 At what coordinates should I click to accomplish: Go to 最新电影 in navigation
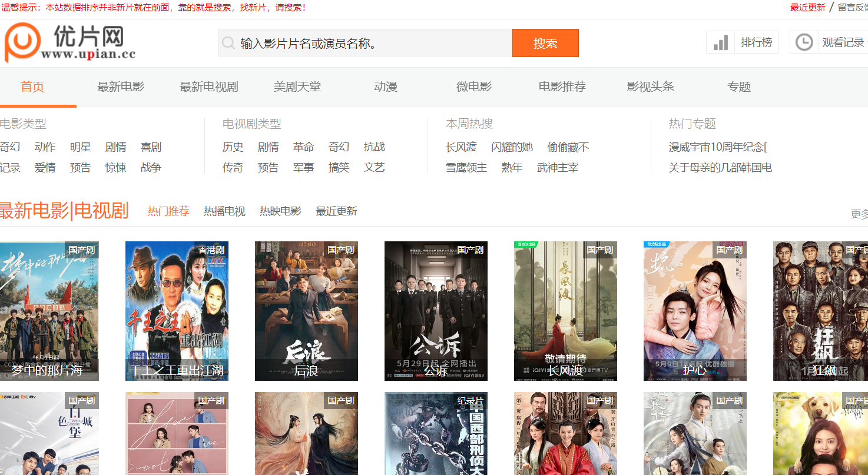click(x=121, y=87)
